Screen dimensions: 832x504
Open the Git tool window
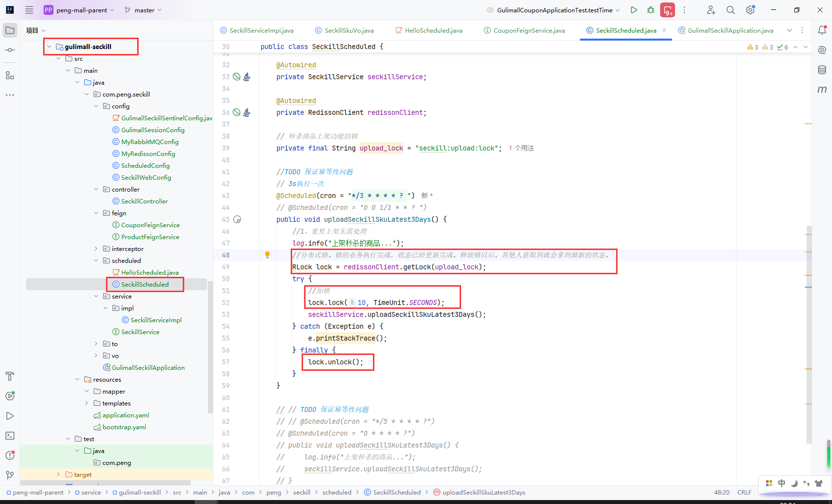(10, 475)
